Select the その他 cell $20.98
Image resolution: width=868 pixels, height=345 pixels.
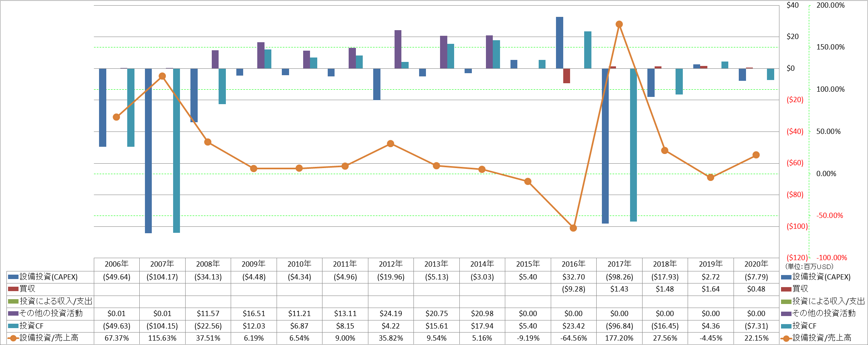click(482, 313)
